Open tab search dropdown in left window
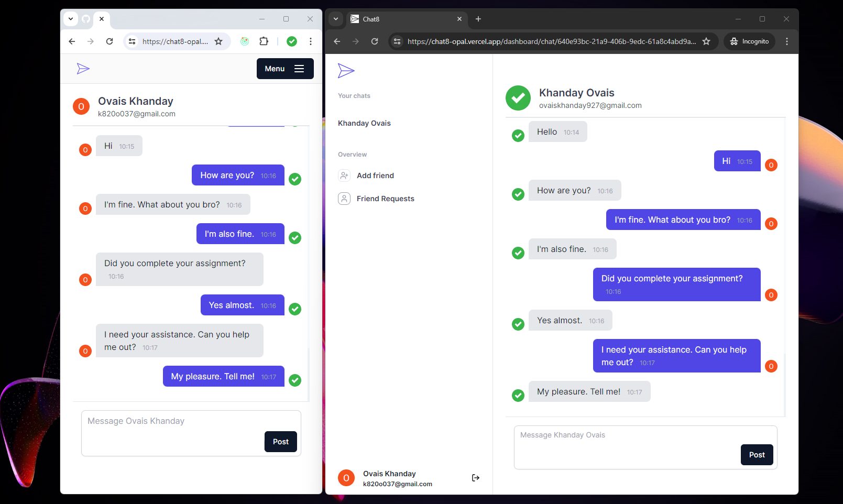 tap(71, 19)
